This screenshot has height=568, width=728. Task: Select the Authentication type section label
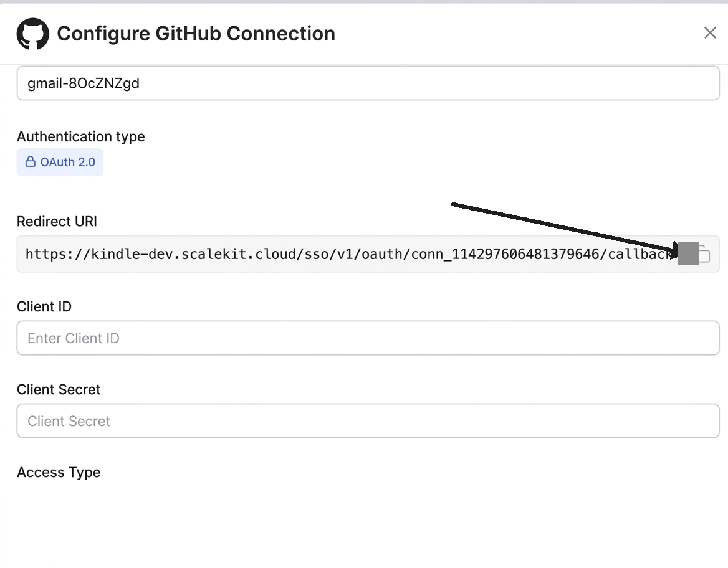pyautogui.click(x=80, y=136)
